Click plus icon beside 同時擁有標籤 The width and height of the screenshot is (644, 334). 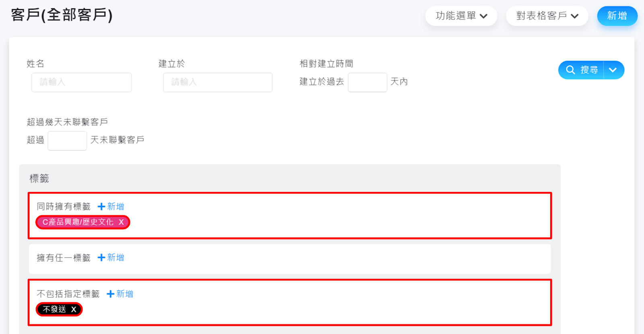(101, 207)
